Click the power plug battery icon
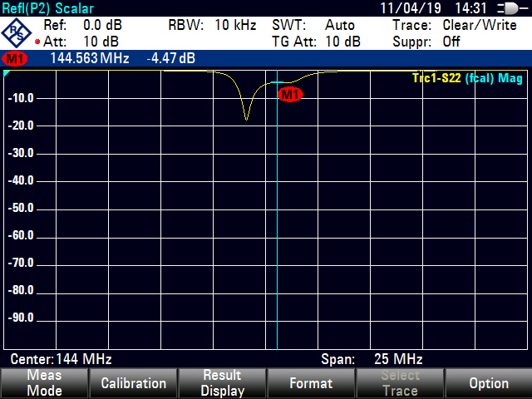This screenshot has width=532, height=399. pos(505,8)
